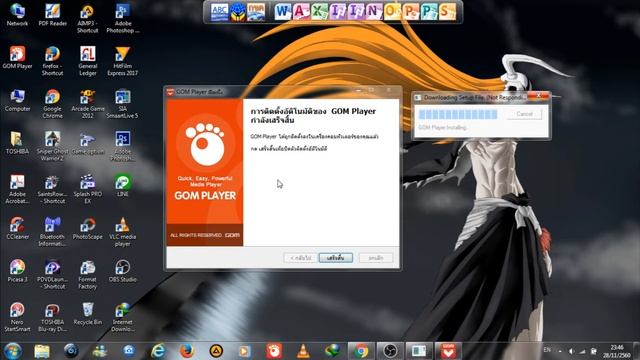The image size is (640, 360).
Task: Select the Computer desktop icon
Action: (x=17, y=100)
